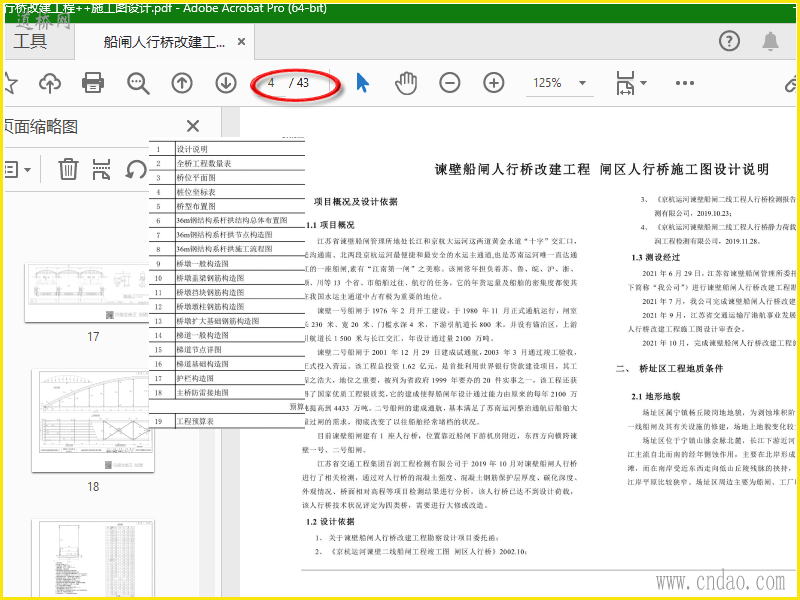Viewport: 800px width, 600px height.
Task: Zoom out with the minus icon
Action: pos(449,83)
